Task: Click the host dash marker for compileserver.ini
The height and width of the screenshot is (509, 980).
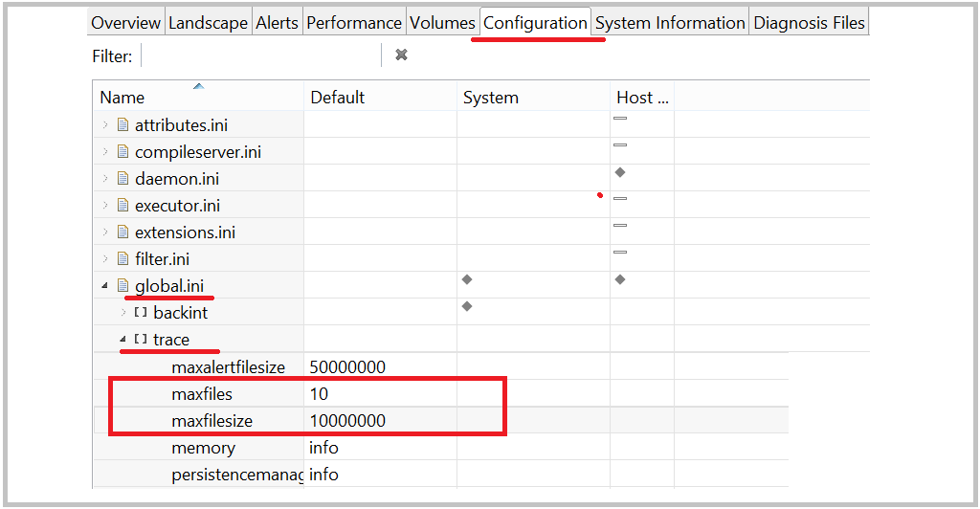Action: point(620,144)
